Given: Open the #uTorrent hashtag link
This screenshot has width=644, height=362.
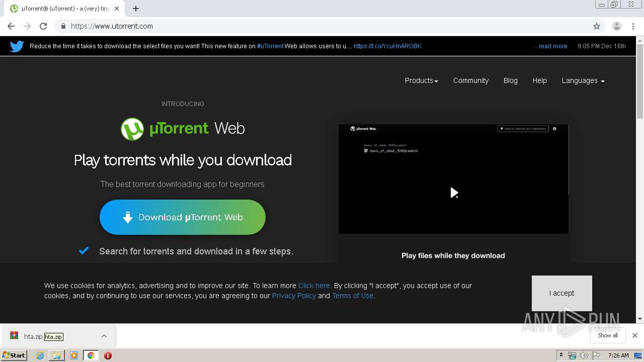Looking at the screenshot, I should click(x=270, y=46).
